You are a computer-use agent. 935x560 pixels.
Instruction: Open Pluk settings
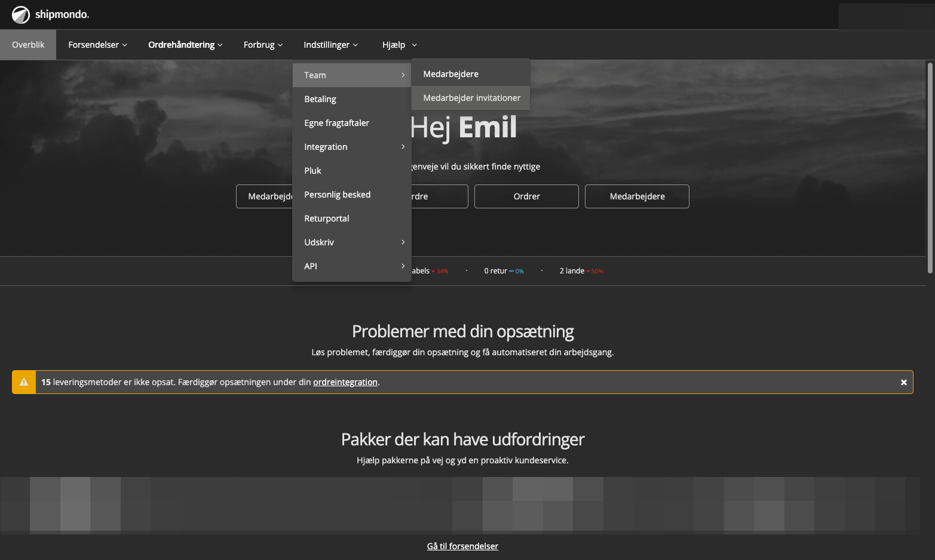352,171
